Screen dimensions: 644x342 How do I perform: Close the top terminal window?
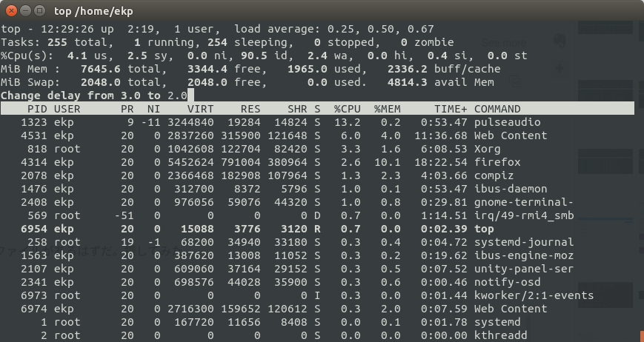[x=12, y=10]
